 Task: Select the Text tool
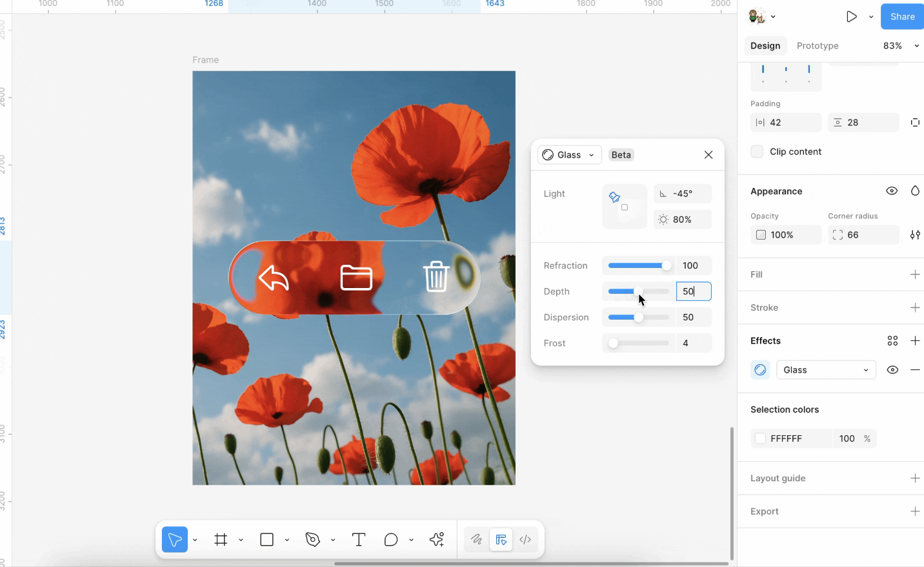(359, 540)
